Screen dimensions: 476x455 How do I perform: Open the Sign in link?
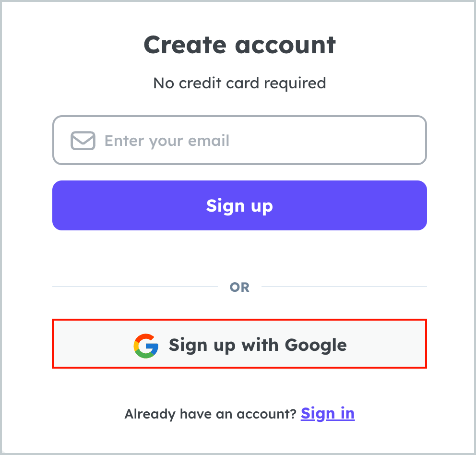tap(328, 414)
